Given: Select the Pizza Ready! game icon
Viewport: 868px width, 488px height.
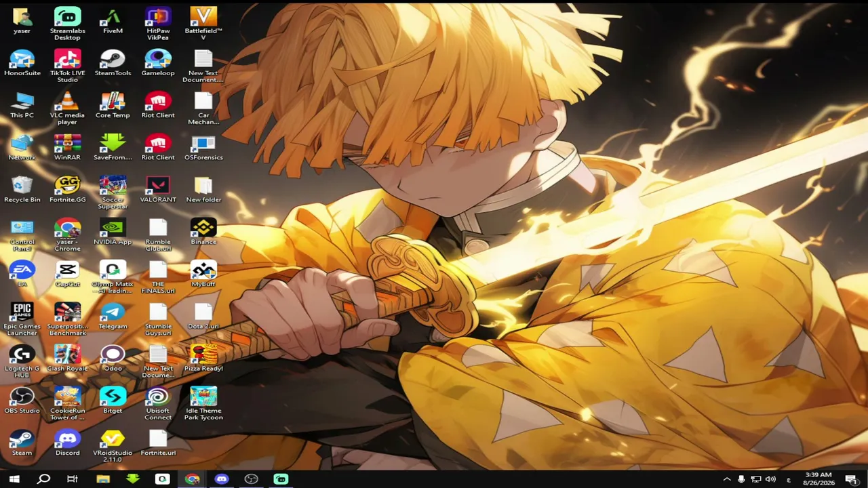Looking at the screenshot, I should 203,357.
